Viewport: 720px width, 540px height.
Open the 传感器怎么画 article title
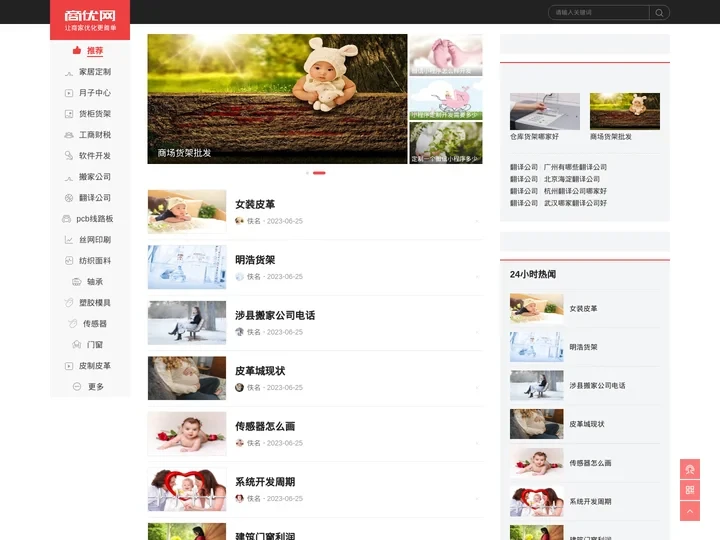[x=265, y=427]
